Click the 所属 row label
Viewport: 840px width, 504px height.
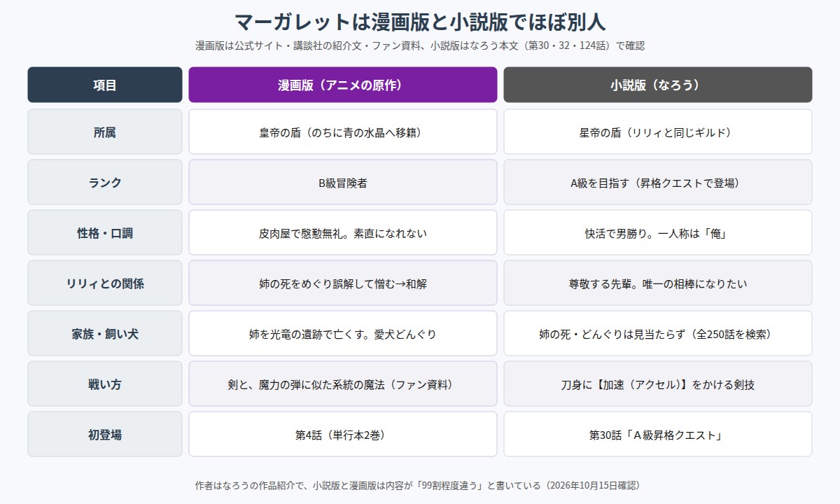(x=105, y=132)
